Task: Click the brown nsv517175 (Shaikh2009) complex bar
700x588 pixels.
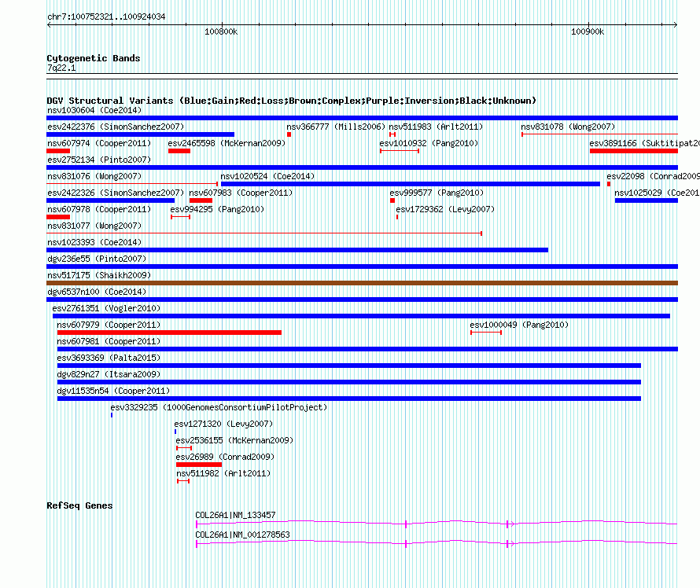Action: coord(362,283)
